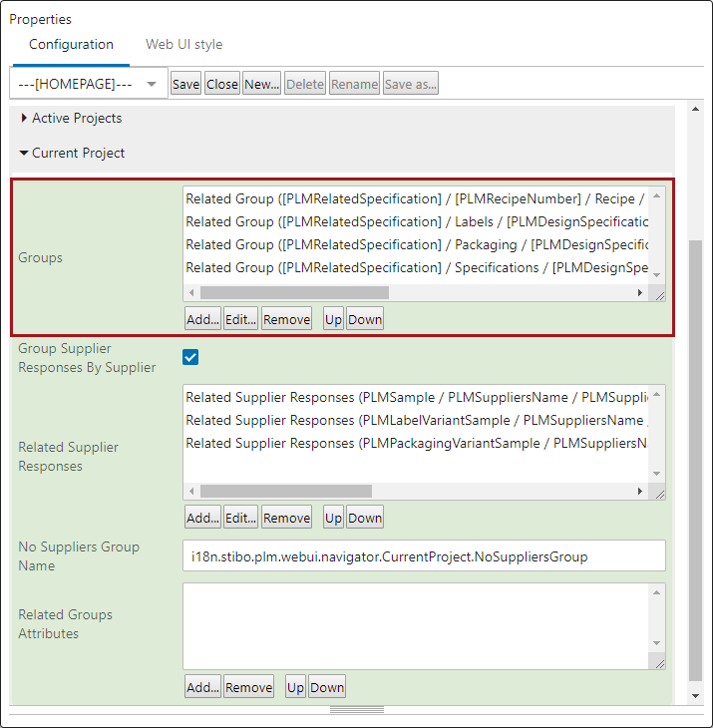Click right arrow of Groups horizontal scrollbar
Image resolution: width=713 pixels, height=728 pixels.
pyautogui.click(x=640, y=292)
